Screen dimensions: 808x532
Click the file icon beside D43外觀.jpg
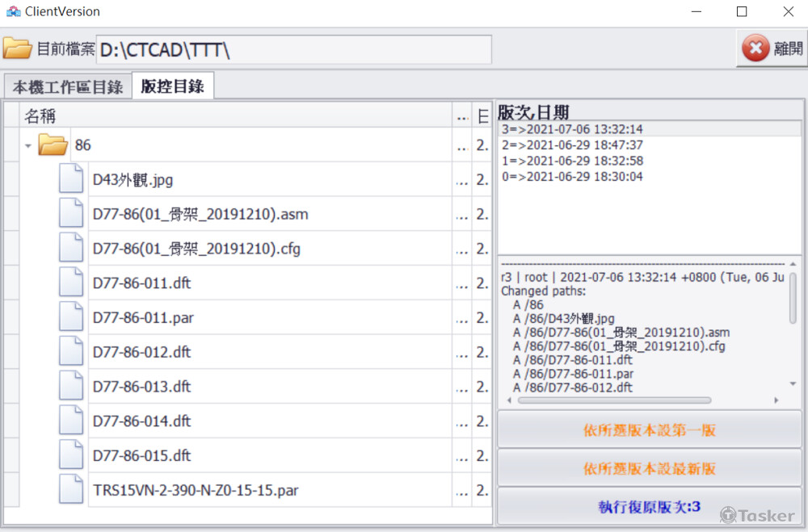click(x=71, y=179)
